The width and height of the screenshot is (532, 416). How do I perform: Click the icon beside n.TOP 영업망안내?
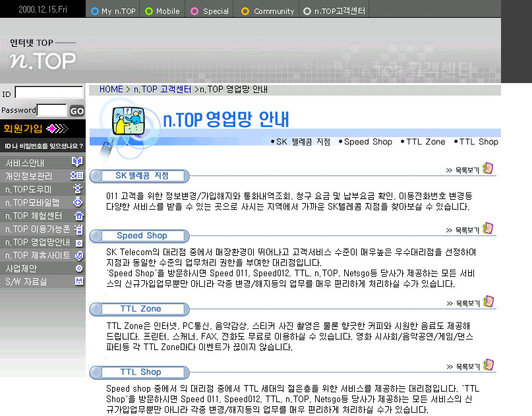[x=79, y=243]
